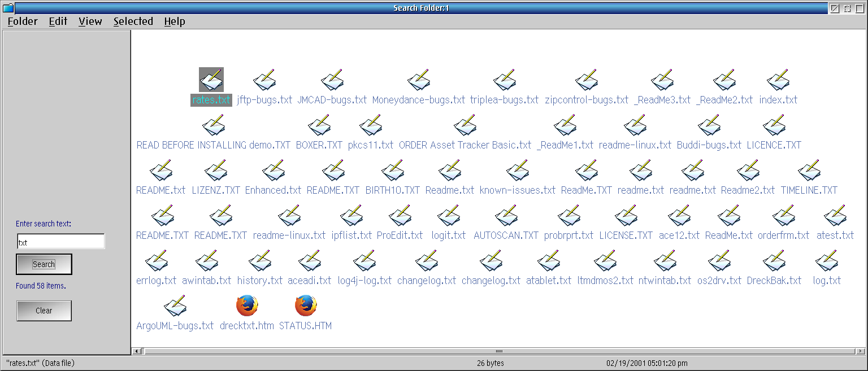Click the log4j-log.txt file icon

coord(364,261)
